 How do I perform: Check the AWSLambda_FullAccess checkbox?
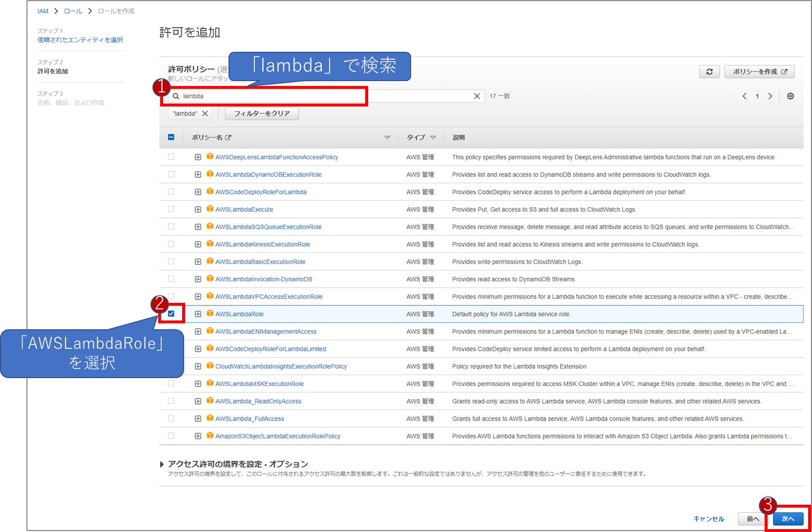tap(171, 418)
